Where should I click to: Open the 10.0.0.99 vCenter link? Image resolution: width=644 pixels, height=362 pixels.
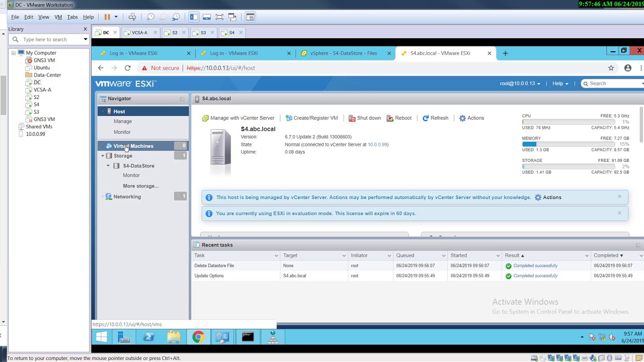click(377, 144)
